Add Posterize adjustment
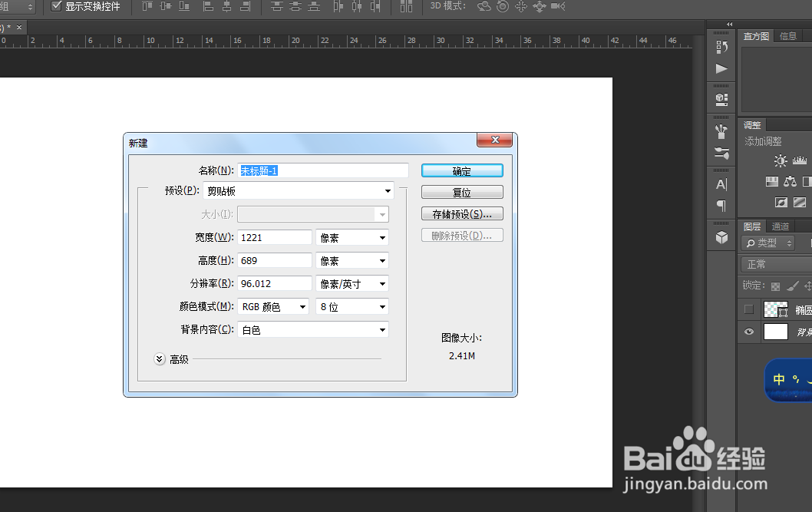The height and width of the screenshot is (512, 812). (x=800, y=203)
